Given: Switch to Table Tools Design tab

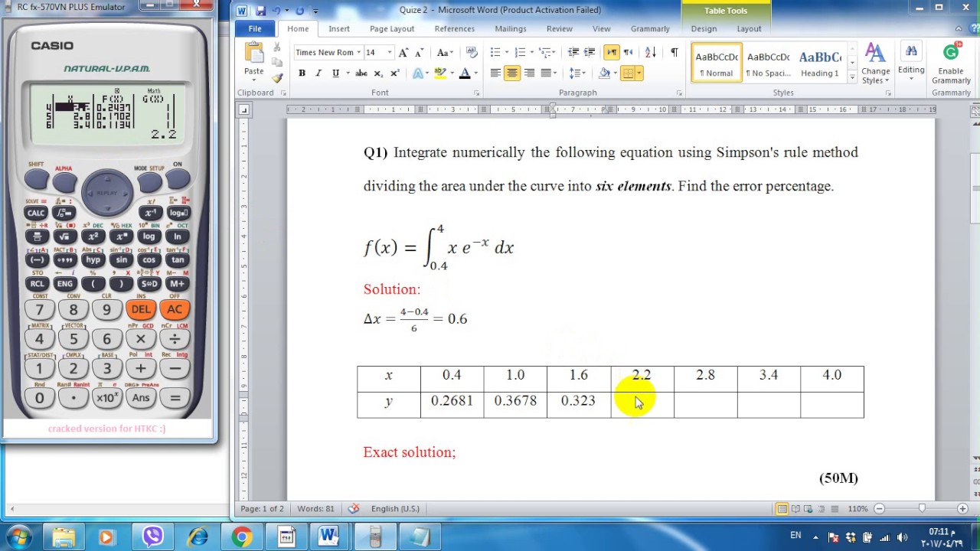Looking at the screenshot, I should tap(704, 28).
